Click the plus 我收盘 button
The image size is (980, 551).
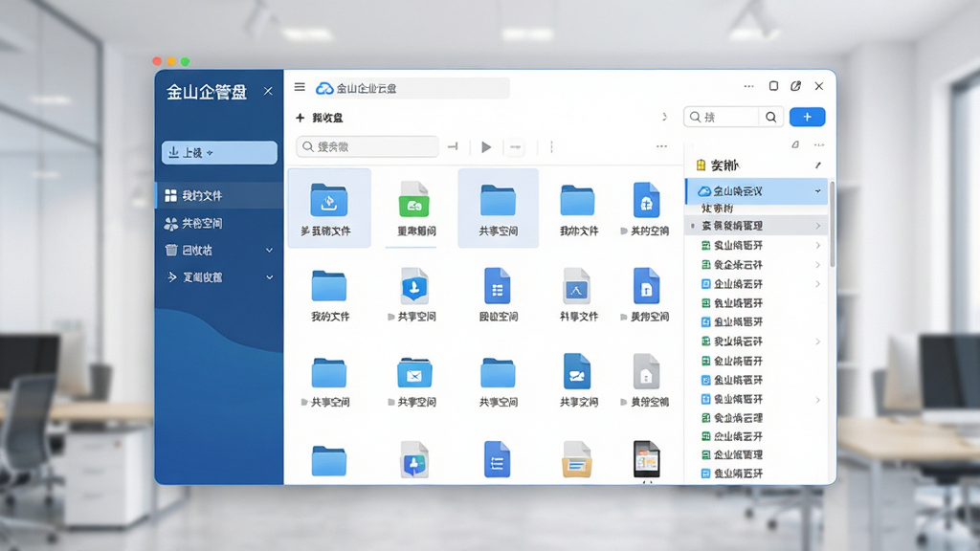319,118
